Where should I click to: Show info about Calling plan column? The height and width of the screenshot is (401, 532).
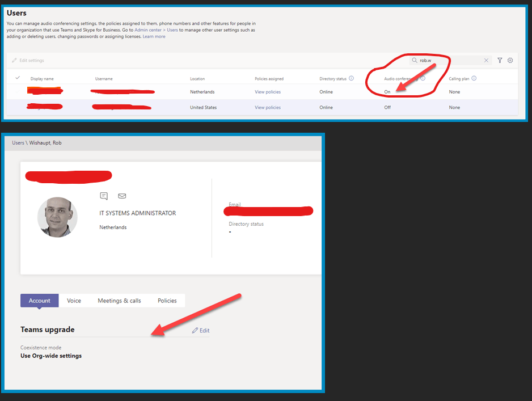[474, 78]
